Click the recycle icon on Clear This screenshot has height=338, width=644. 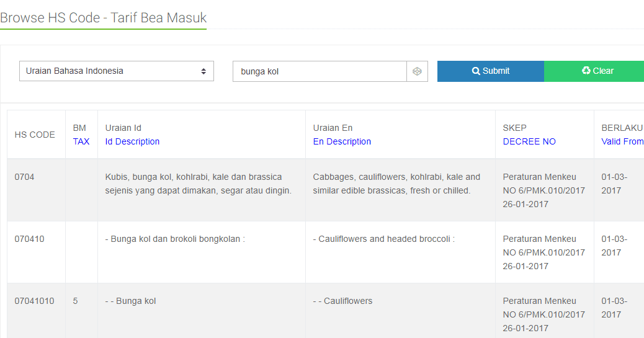tap(586, 71)
